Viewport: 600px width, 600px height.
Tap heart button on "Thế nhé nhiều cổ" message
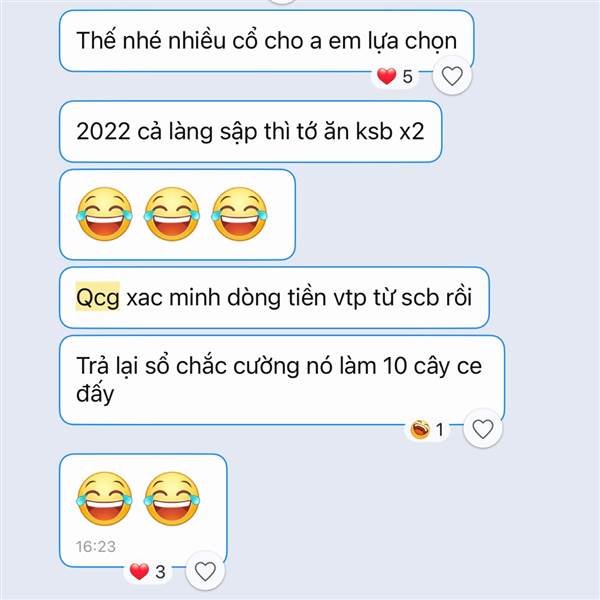click(452, 75)
